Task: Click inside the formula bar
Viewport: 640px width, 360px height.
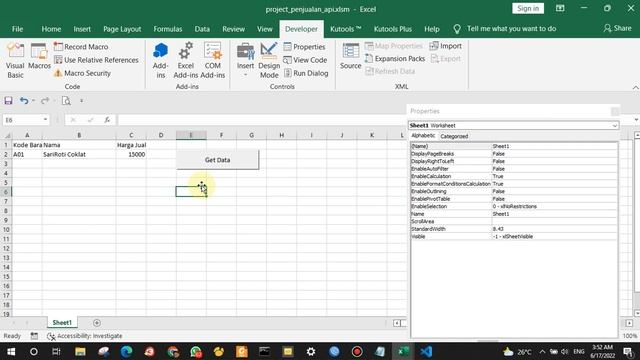Action: tap(261, 120)
